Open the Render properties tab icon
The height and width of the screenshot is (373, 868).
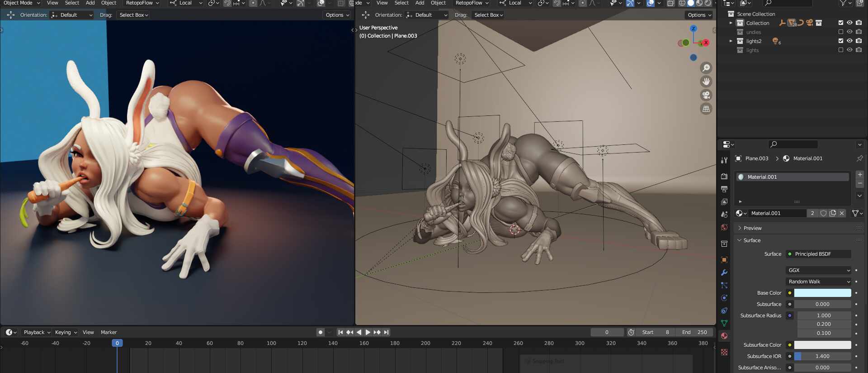[724, 176]
